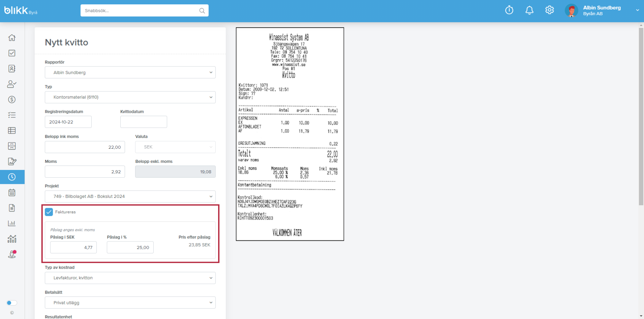Open the user with checkmark icon in sidebar
This screenshot has height=319, width=644.
(12, 84)
